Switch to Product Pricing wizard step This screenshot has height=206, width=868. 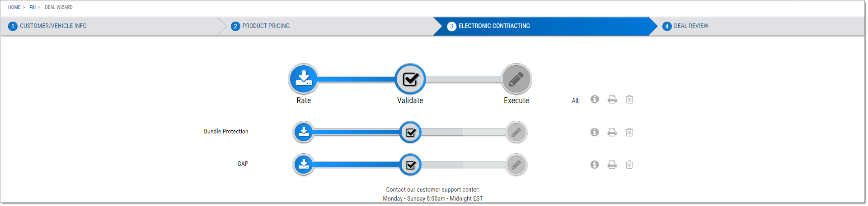pyautogui.click(x=266, y=26)
